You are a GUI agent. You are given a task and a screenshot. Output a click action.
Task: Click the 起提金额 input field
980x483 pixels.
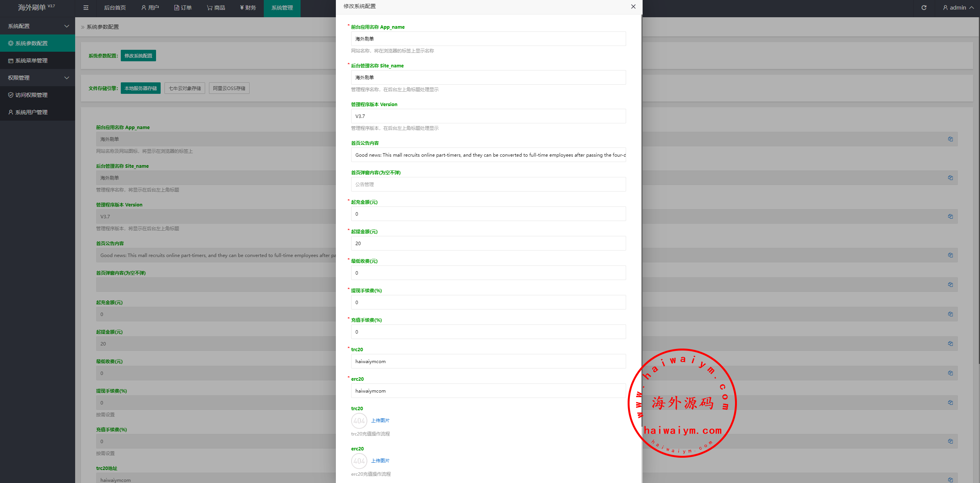[x=488, y=243]
